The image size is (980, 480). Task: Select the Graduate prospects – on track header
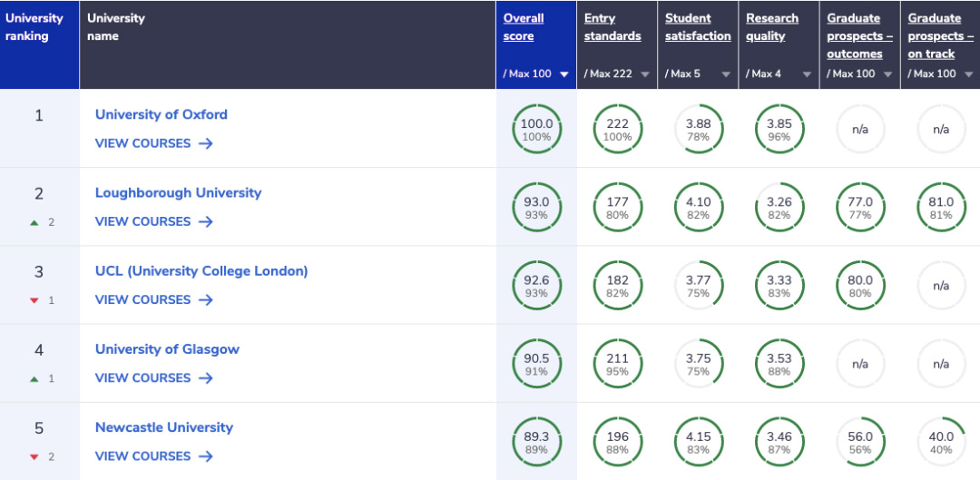coord(940,36)
